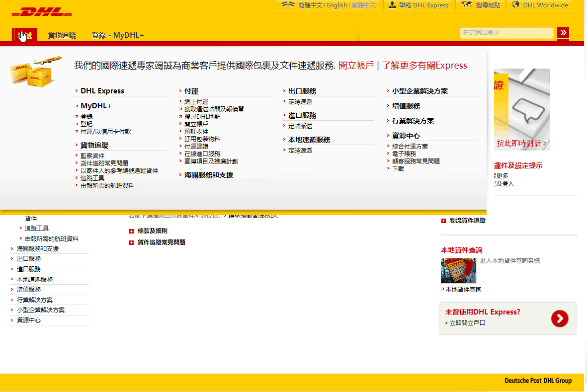The height and width of the screenshot is (392, 588).
Task: Open DHL Express heading in mega menu
Action: pyautogui.click(x=102, y=91)
